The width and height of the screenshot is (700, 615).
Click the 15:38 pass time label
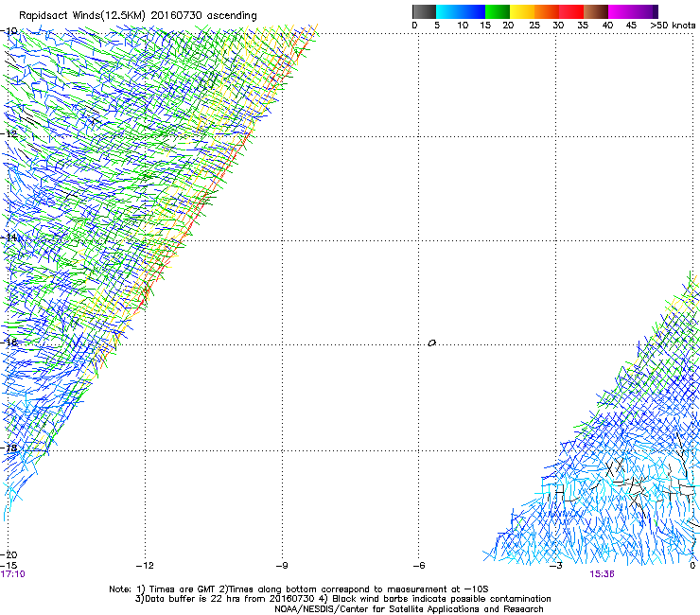[x=602, y=574]
